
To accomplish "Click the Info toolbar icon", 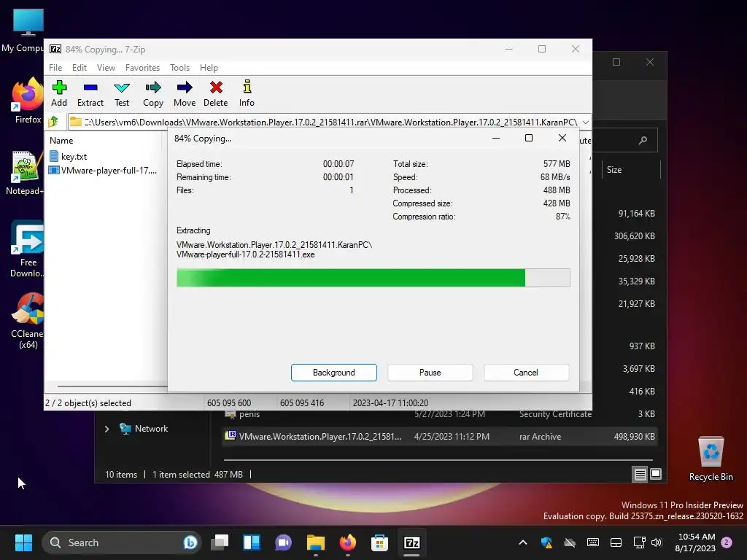I will pyautogui.click(x=247, y=93).
